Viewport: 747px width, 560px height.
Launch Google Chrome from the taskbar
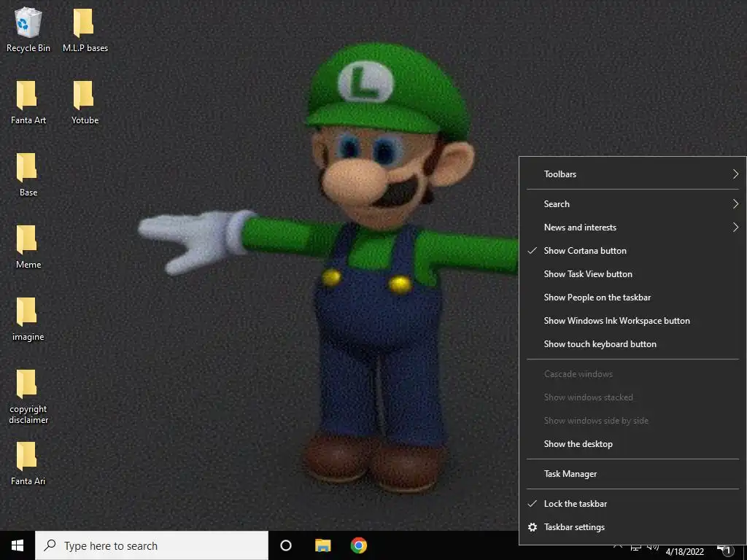[x=359, y=545]
